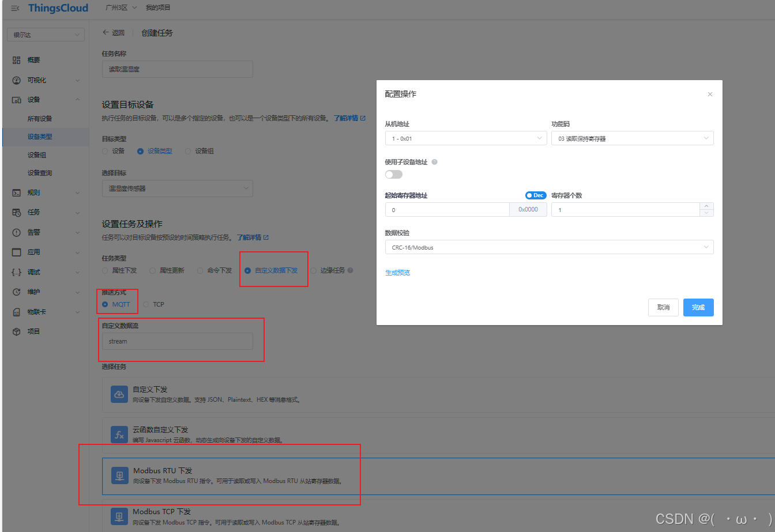Open 设备类型 in sidebar
Image resolution: width=775 pixels, height=532 pixels.
tap(40, 137)
